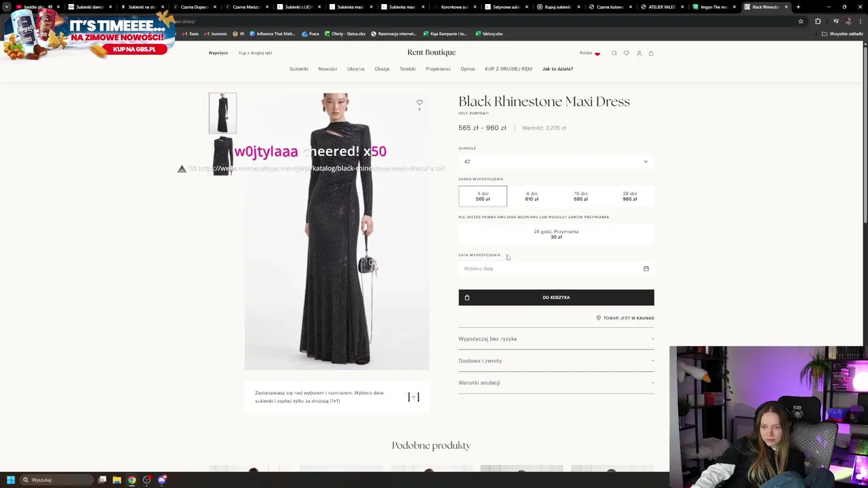Select the 8 dni 610 zł rental period

click(x=532, y=196)
